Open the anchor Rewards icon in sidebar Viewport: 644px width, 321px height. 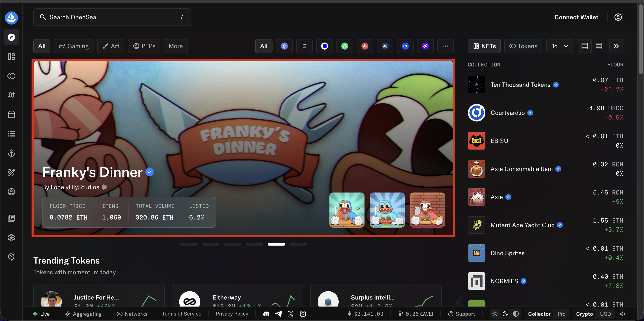point(11,153)
